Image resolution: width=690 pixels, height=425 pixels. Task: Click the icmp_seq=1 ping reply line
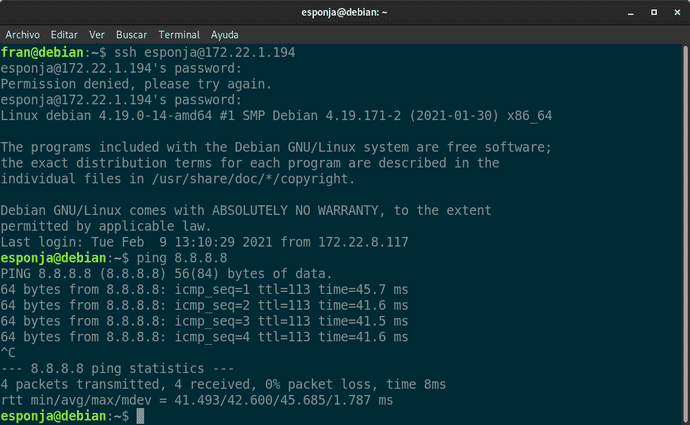pos(204,289)
